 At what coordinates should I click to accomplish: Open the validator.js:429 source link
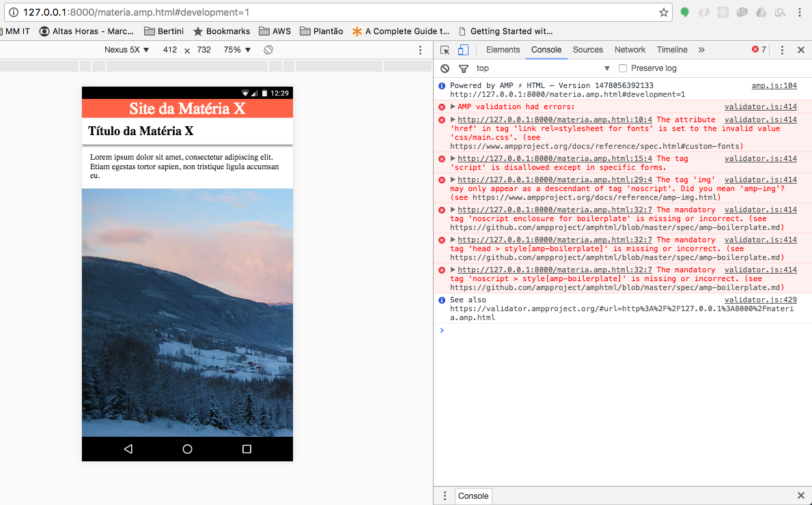[760, 300]
